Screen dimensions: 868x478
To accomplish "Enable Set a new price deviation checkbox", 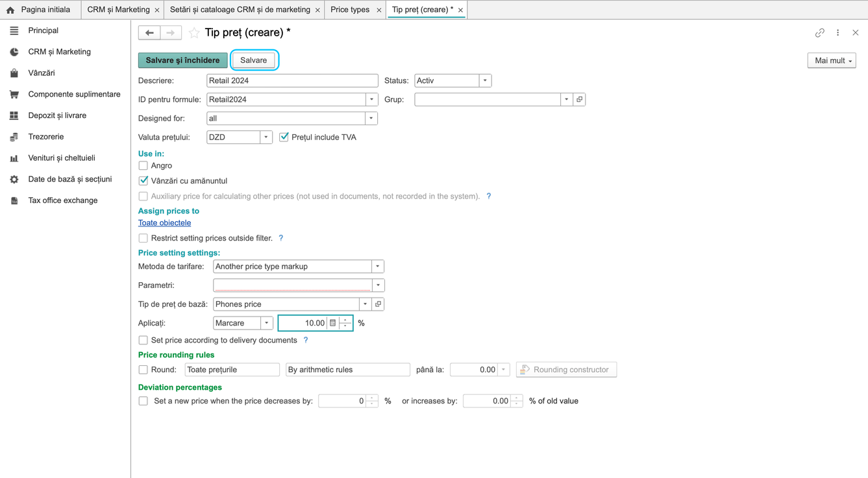I will tap(143, 401).
